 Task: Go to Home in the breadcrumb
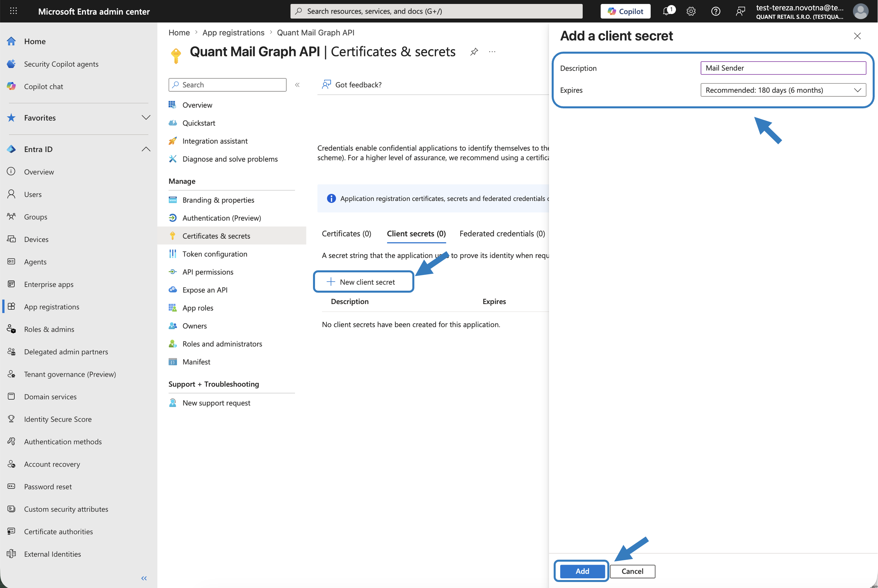179,33
